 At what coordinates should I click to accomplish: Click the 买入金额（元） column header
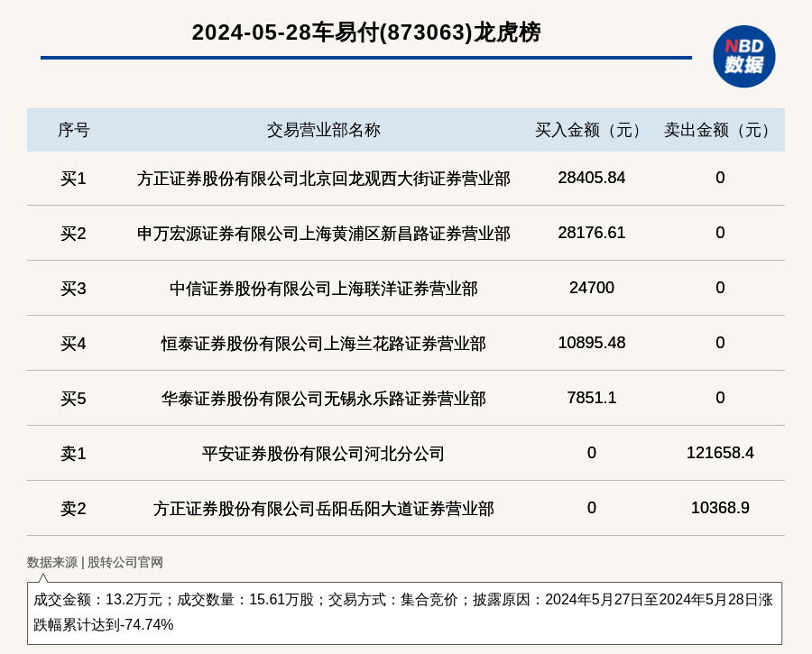point(591,130)
